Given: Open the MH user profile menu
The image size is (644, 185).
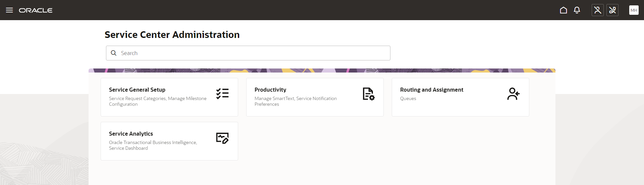Looking at the screenshot, I should point(634,10).
